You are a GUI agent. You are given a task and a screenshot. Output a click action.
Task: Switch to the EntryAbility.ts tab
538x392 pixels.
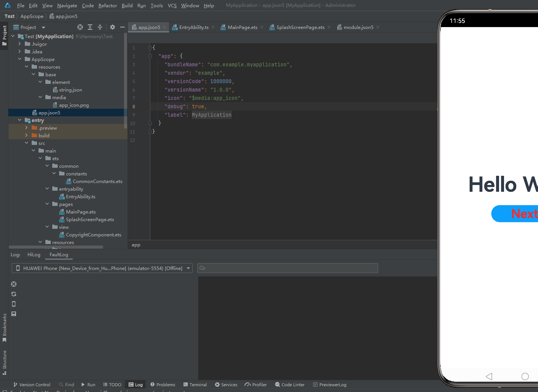coord(194,27)
